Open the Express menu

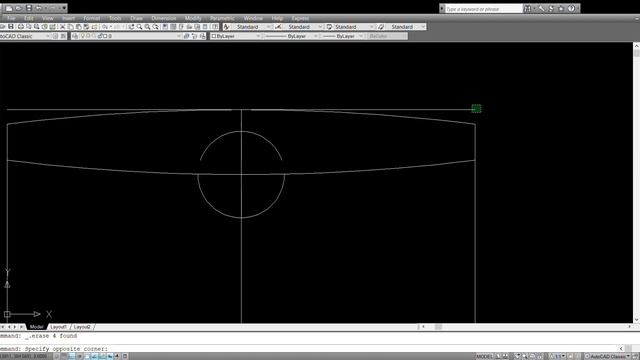[x=300, y=18]
